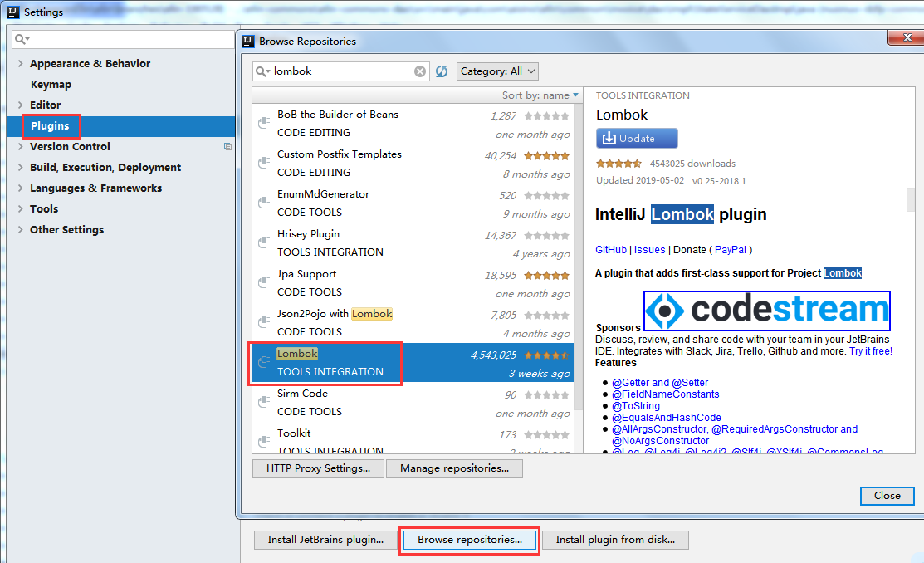Screen dimensions: 924x563
Task: Click star rating of Custom Postfix Templates
Action: 546,155
